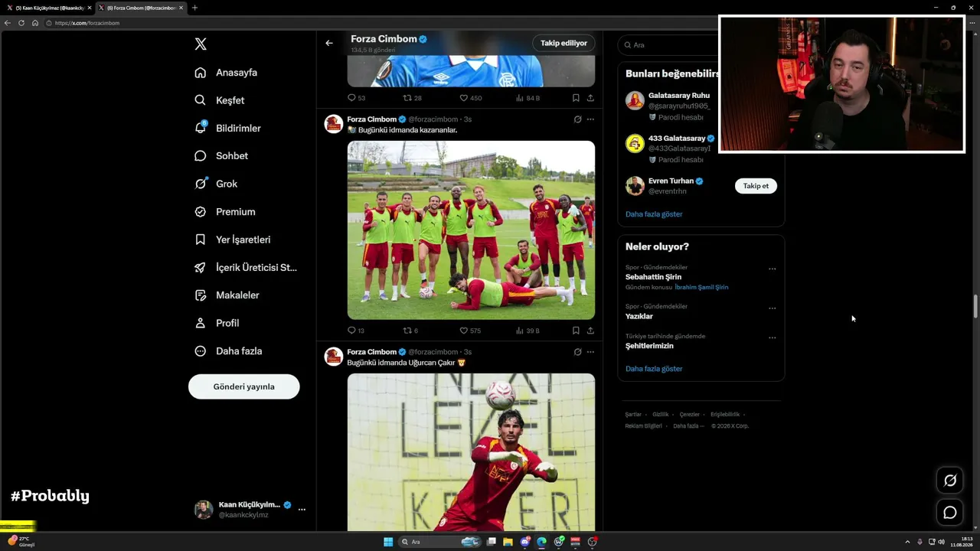Click the Gönderi yayınla button

tap(244, 386)
